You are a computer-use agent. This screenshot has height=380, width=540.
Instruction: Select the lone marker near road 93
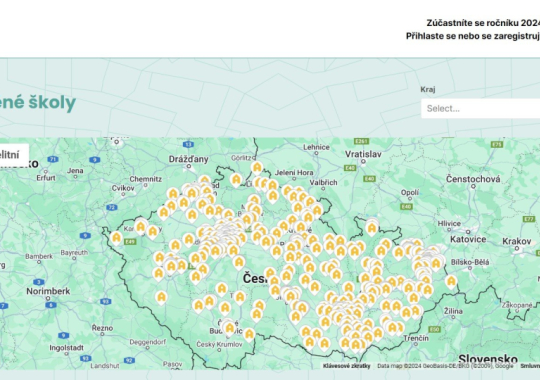point(161,298)
